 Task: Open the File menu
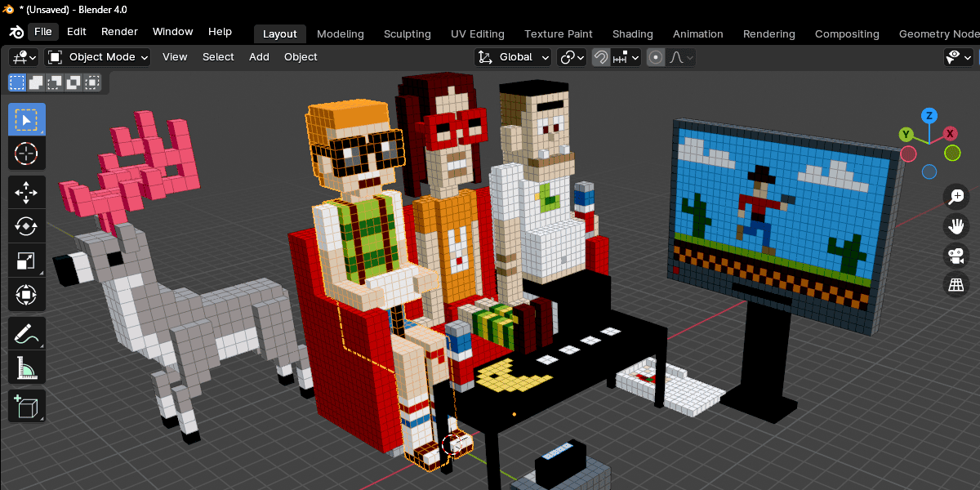coord(43,32)
